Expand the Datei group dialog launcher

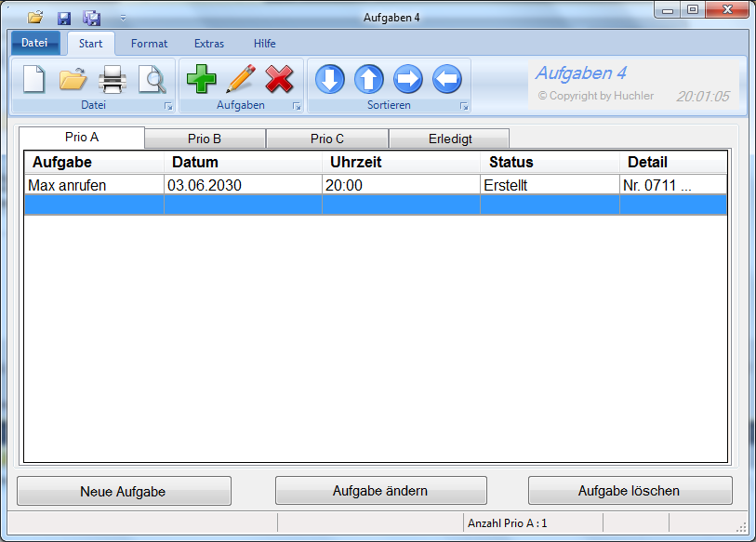[x=168, y=106]
